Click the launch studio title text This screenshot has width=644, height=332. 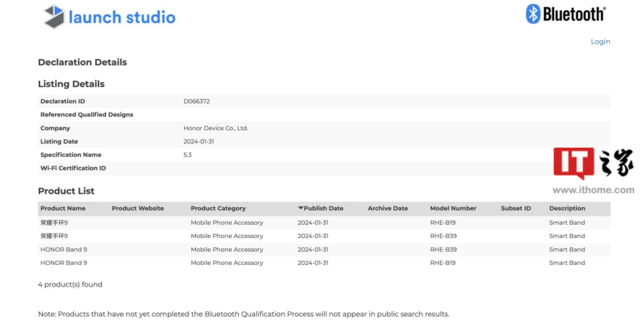click(121, 17)
